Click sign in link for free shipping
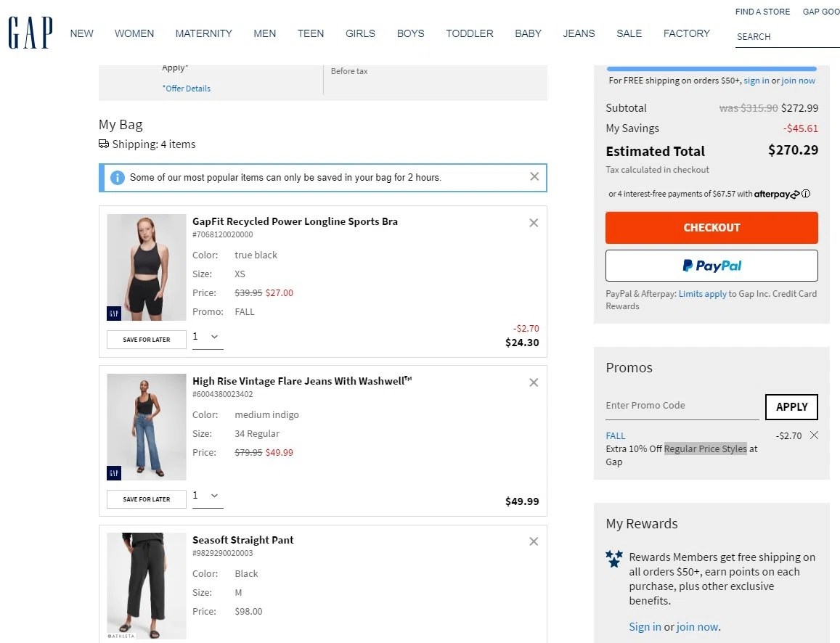The width and height of the screenshot is (840, 643). click(x=756, y=81)
